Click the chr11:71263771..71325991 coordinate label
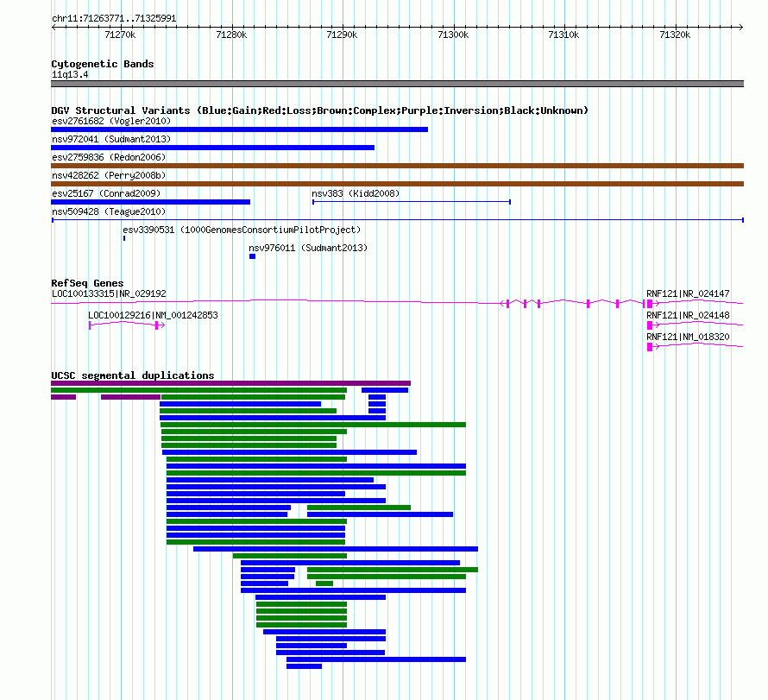The image size is (768, 700). 114,19
